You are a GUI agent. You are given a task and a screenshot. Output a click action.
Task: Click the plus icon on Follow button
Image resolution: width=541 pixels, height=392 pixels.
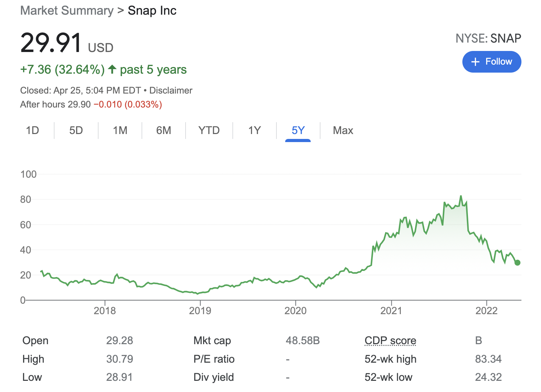[x=475, y=62]
